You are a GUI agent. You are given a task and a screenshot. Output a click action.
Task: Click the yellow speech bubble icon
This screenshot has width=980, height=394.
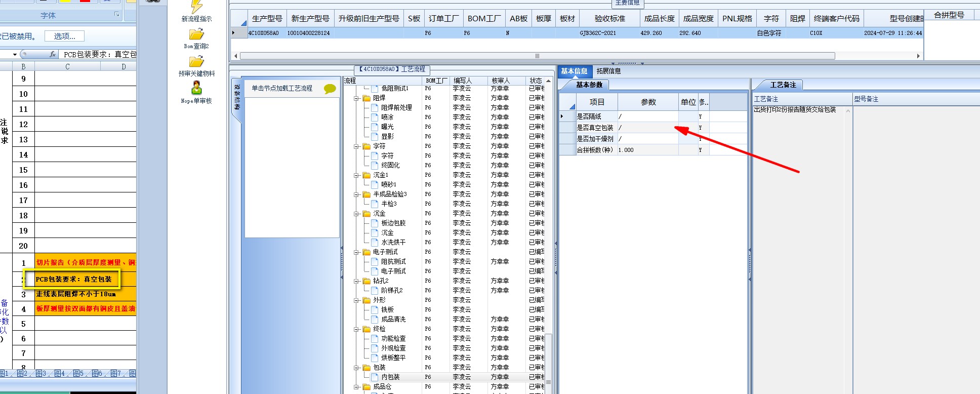tap(330, 89)
